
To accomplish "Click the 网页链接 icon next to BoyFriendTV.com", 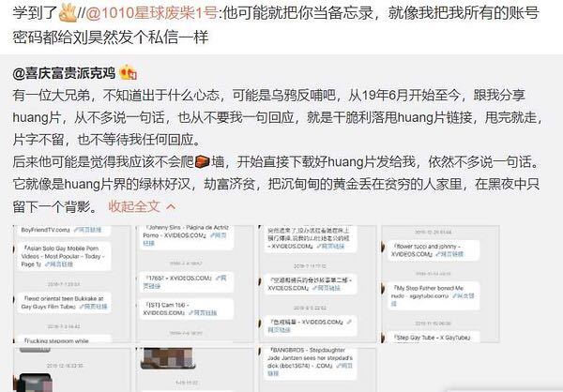I will [x=88, y=230].
